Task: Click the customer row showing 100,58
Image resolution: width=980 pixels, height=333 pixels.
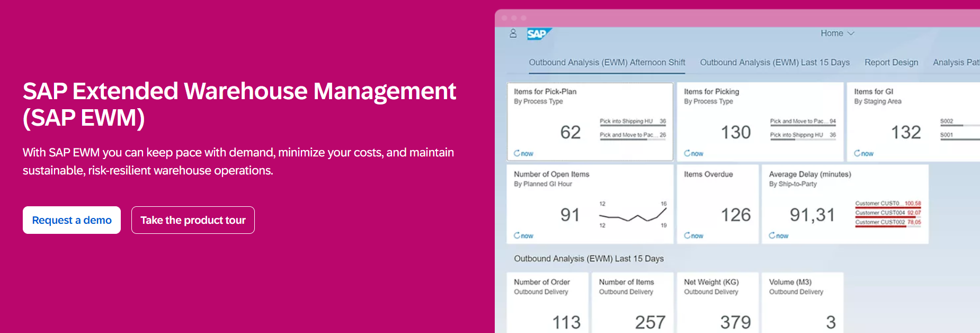Action: pos(888,204)
